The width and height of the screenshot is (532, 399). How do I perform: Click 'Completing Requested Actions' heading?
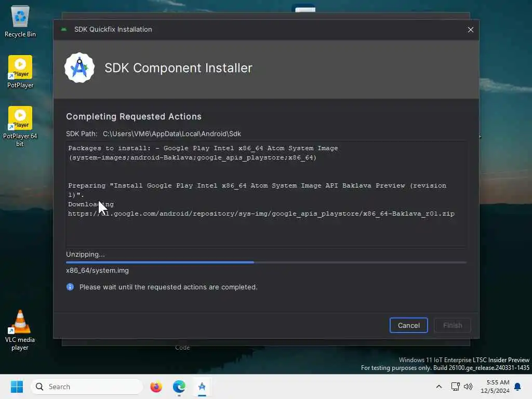134,116
